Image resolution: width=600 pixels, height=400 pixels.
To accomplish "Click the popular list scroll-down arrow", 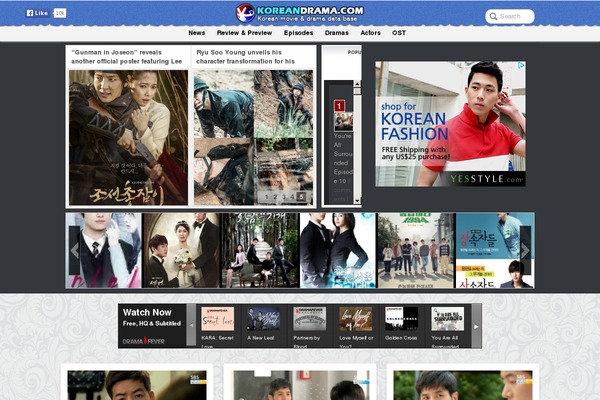I will point(357,201).
